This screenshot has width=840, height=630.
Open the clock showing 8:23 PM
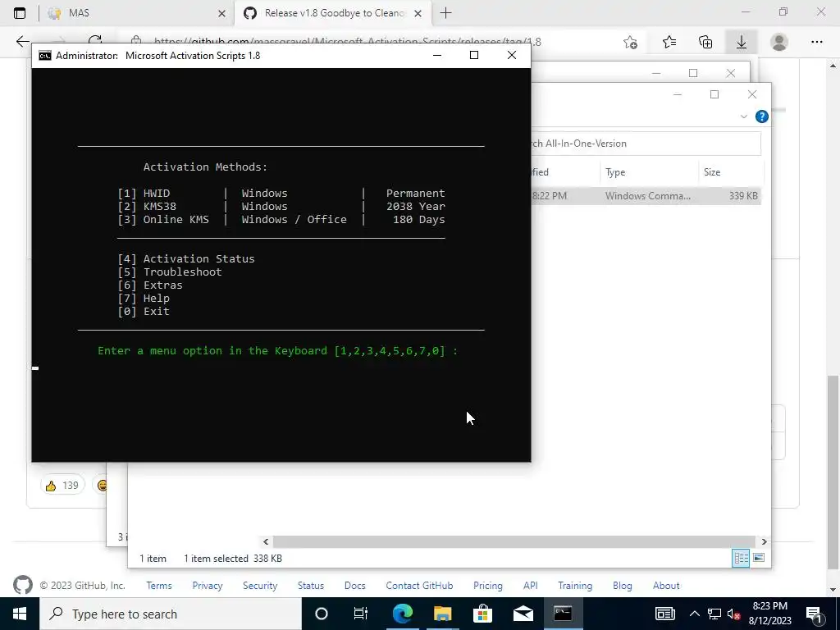pos(769,614)
